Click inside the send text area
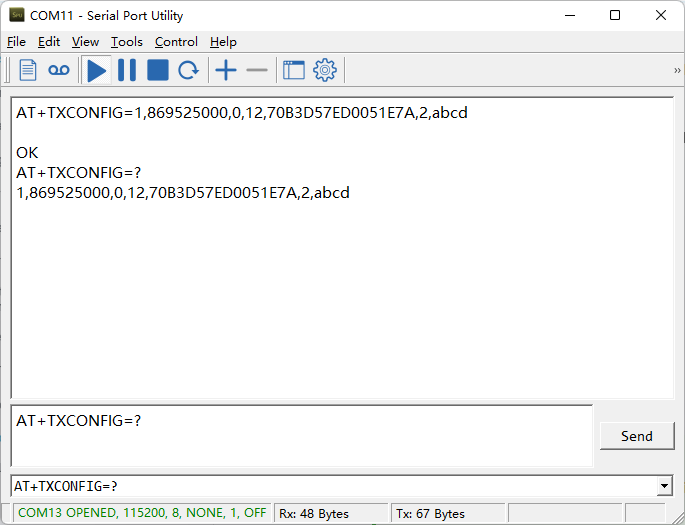 (301, 436)
